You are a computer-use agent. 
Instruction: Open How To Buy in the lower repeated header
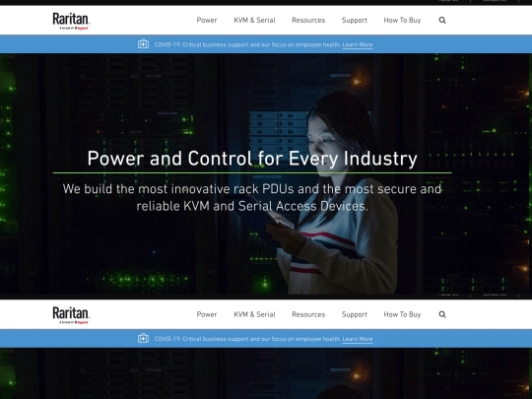coord(402,314)
